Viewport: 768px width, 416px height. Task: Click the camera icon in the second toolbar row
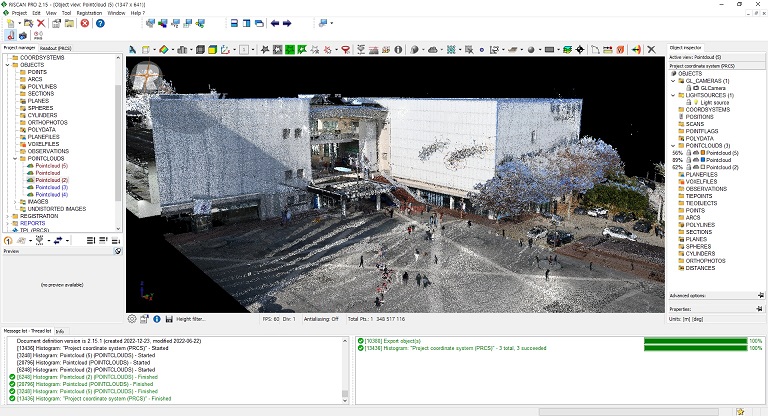click(23, 35)
